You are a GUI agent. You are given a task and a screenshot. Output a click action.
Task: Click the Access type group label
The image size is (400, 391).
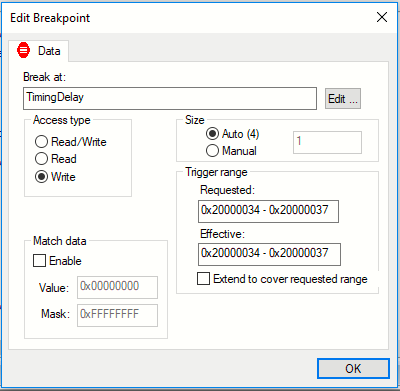tap(62, 120)
